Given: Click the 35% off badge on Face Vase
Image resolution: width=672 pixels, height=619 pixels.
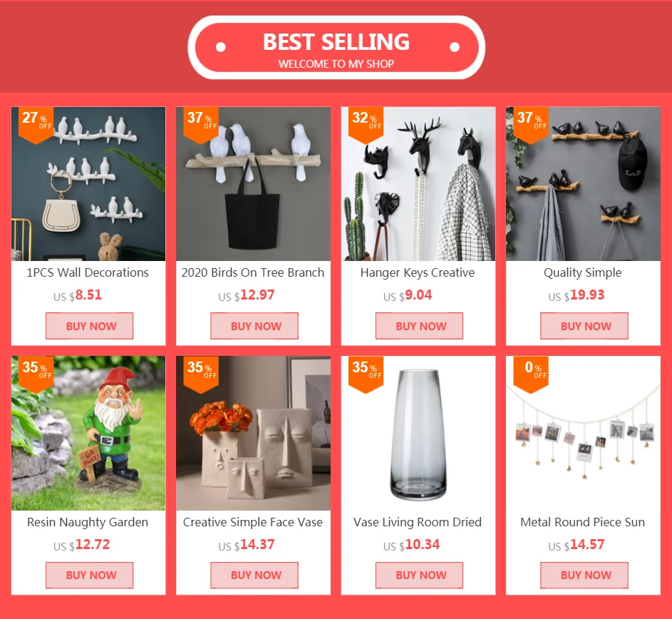Looking at the screenshot, I should (x=201, y=374).
